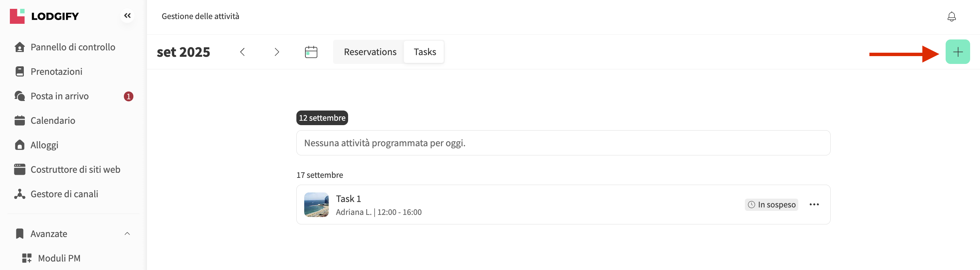
Task: Click the Task 1 property thumbnail
Action: [x=316, y=205]
